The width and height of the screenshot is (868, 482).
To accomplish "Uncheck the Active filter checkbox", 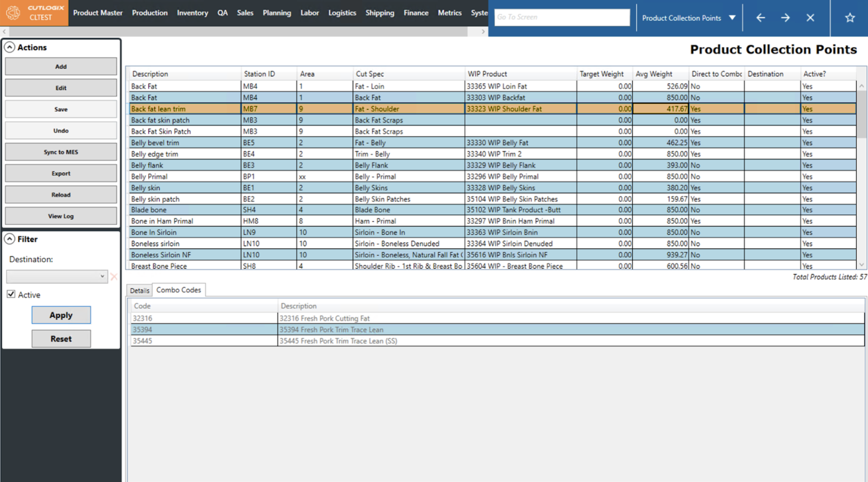I will point(11,294).
